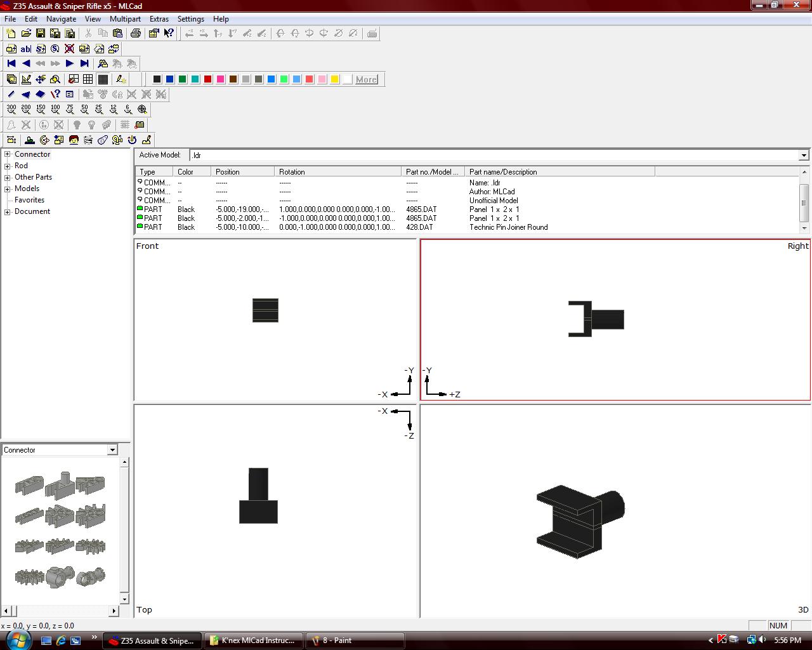Click the Windows Start button
The height and width of the screenshot is (650, 812).
(17, 640)
